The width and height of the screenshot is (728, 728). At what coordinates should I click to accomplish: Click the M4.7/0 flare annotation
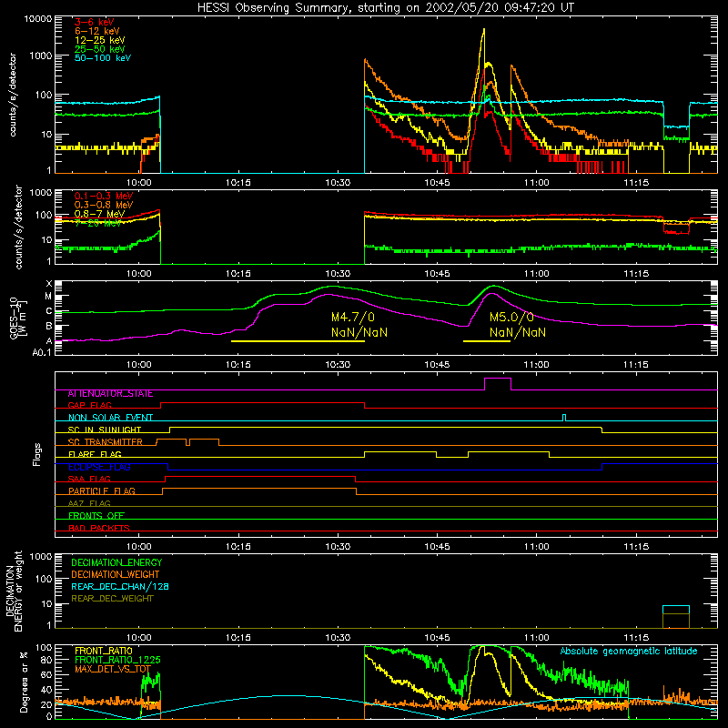[353, 317]
